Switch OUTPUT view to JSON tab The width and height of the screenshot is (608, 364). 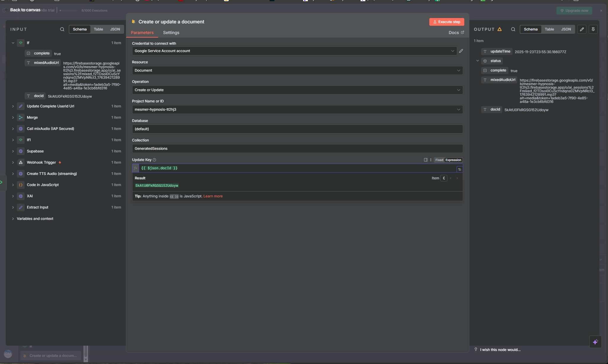point(566,29)
